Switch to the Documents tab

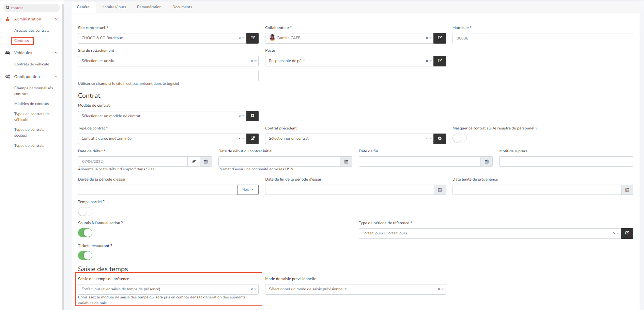[x=182, y=7]
